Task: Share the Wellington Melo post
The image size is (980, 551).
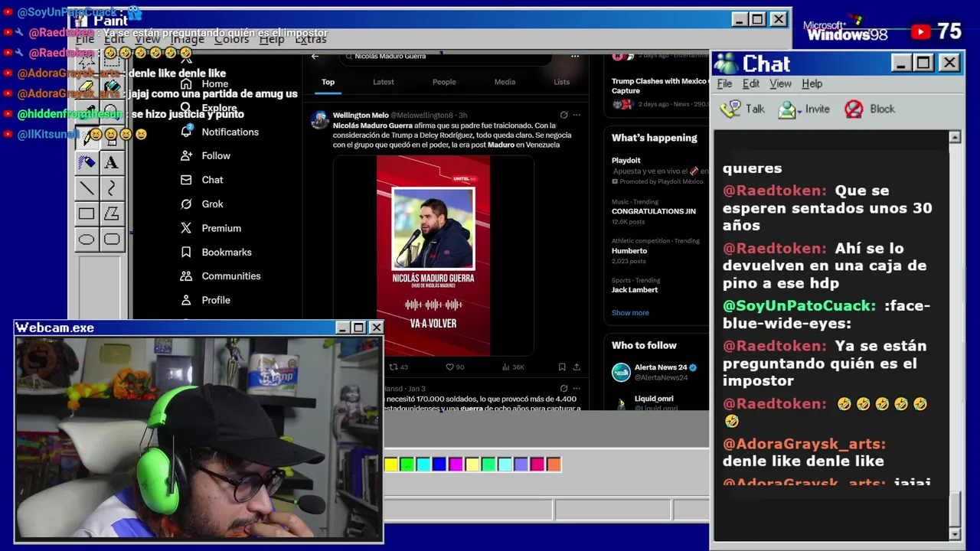Action: click(x=577, y=367)
